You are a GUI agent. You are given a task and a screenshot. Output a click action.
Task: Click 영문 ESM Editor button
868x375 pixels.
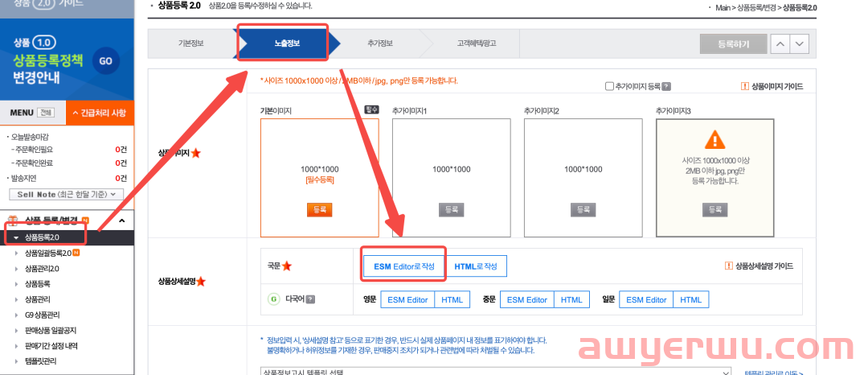(x=407, y=299)
